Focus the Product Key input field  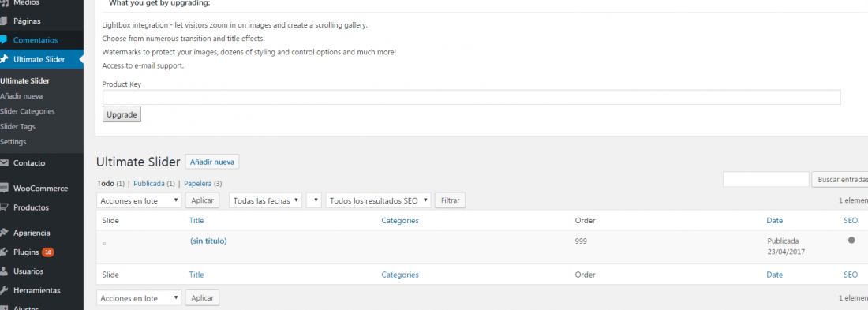(x=472, y=98)
